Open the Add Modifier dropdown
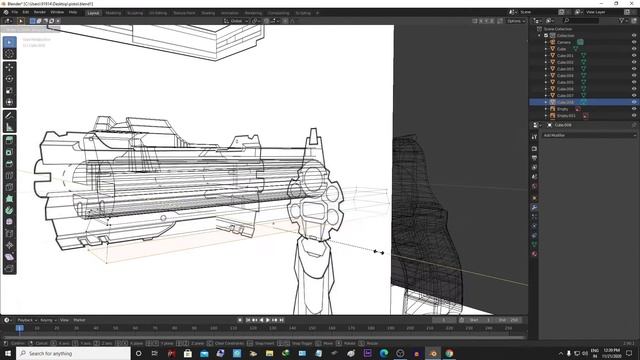 [x=589, y=135]
